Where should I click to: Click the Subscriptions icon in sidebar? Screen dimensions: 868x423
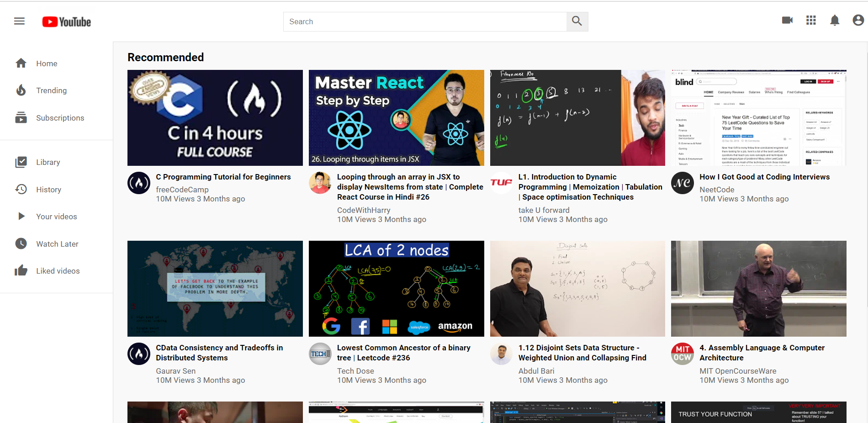click(21, 118)
